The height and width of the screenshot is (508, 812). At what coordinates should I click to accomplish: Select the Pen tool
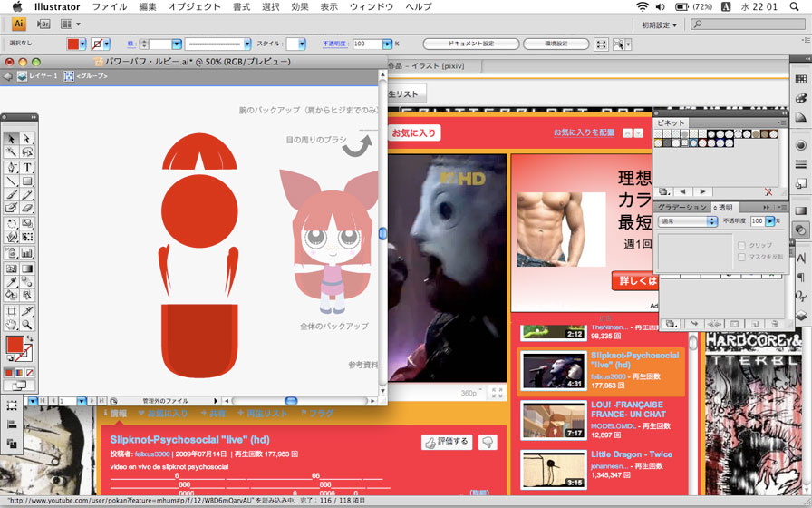pos(12,168)
